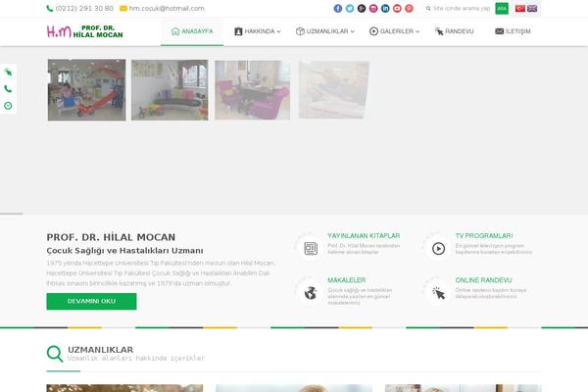Click the search magnifier icon in header
This screenshot has height=392, width=588.
pyautogui.click(x=428, y=8)
